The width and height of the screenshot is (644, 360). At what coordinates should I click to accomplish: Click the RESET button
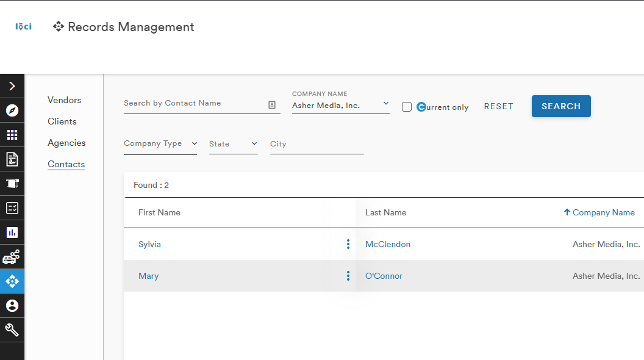(499, 106)
